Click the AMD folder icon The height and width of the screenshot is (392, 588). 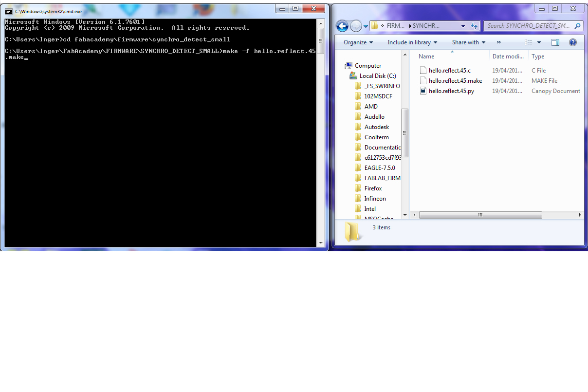click(x=358, y=107)
